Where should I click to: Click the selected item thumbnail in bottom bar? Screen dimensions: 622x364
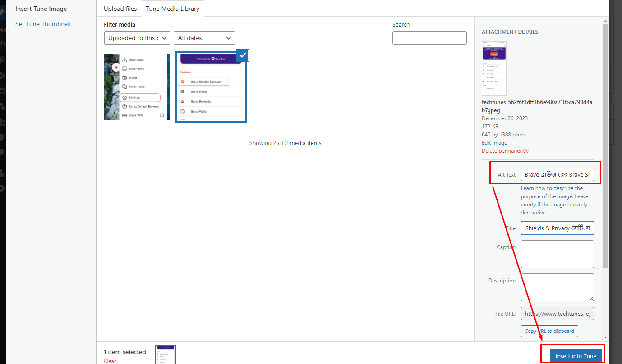pyautogui.click(x=166, y=355)
